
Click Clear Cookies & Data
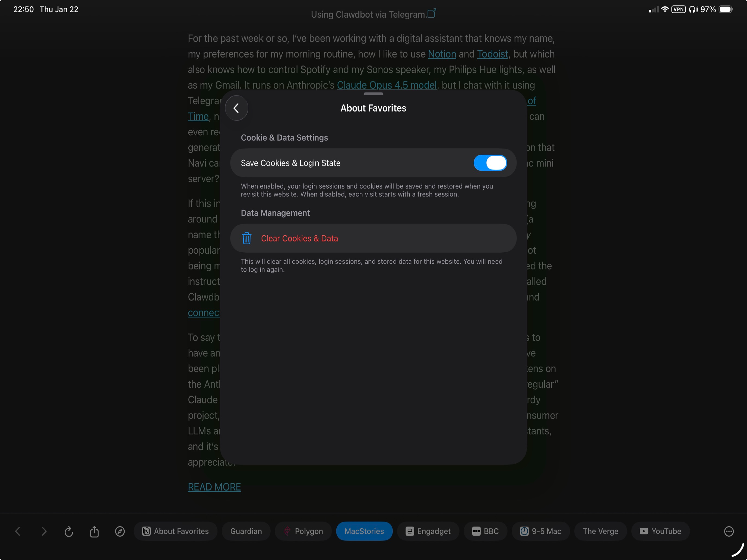click(373, 238)
